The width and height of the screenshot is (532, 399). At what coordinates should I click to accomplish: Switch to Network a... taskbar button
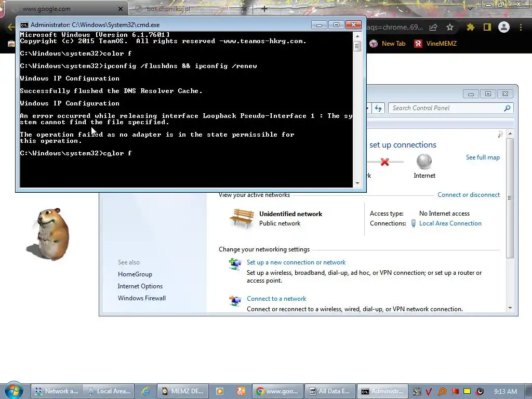tap(56, 391)
